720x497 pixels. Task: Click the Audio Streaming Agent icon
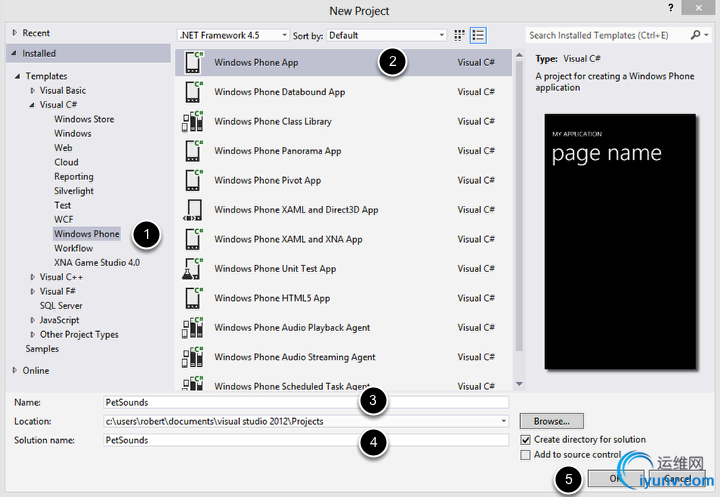[x=192, y=357]
